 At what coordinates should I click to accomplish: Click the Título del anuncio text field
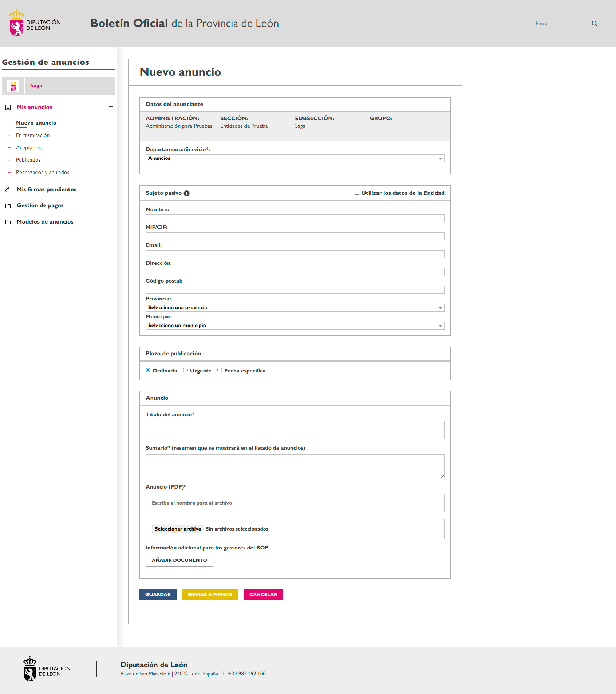click(295, 430)
